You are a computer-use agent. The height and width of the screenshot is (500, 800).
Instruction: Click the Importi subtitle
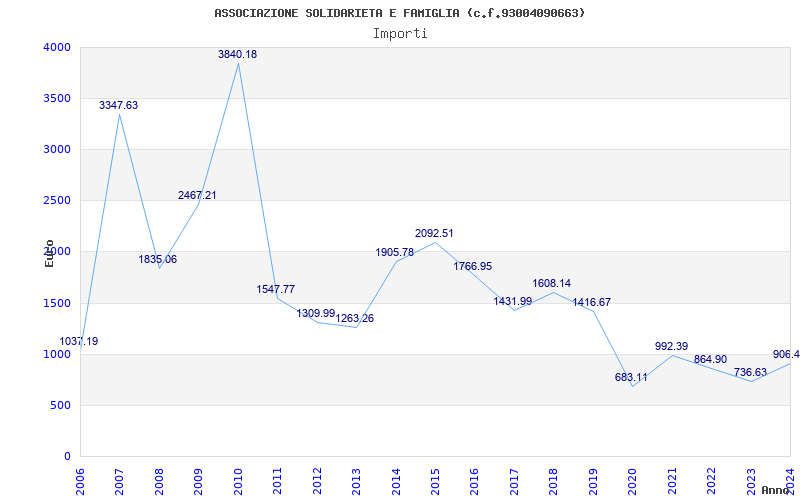[400, 34]
